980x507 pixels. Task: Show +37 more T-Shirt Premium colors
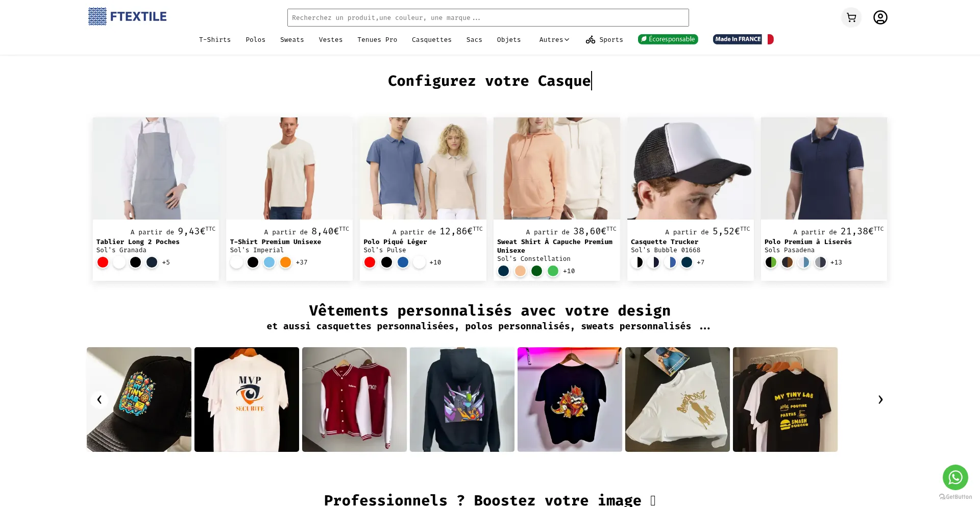(x=302, y=262)
